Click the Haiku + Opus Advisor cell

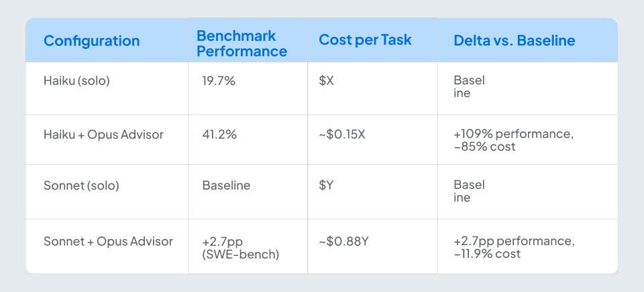pyautogui.click(x=103, y=134)
